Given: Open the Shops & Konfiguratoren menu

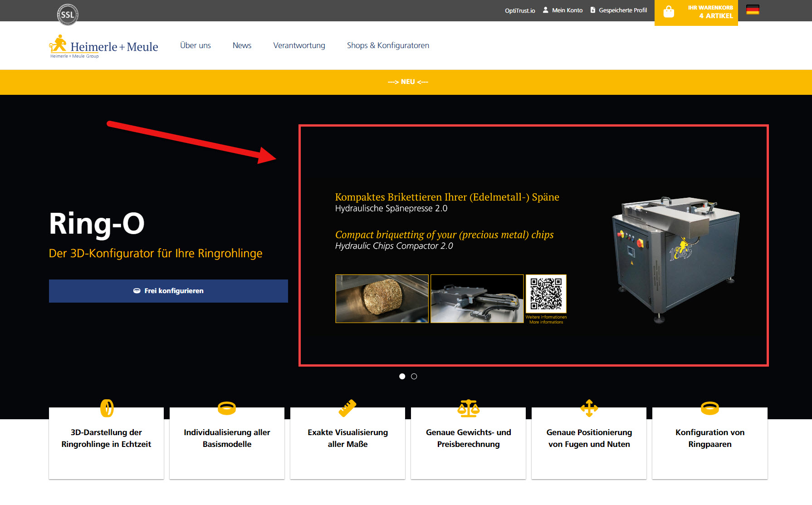Looking at the screenshot, I should click(388, 45).
